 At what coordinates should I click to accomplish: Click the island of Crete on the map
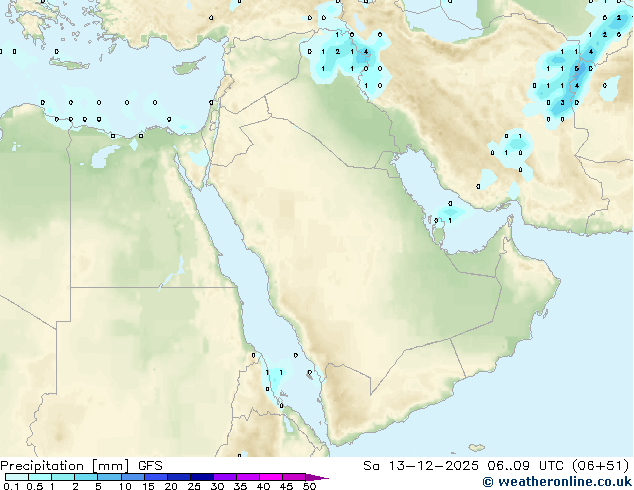pos(69,64)
